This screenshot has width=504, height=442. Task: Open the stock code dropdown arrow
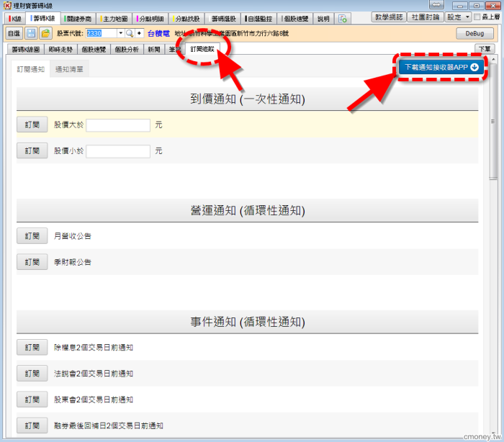point(120,33)
